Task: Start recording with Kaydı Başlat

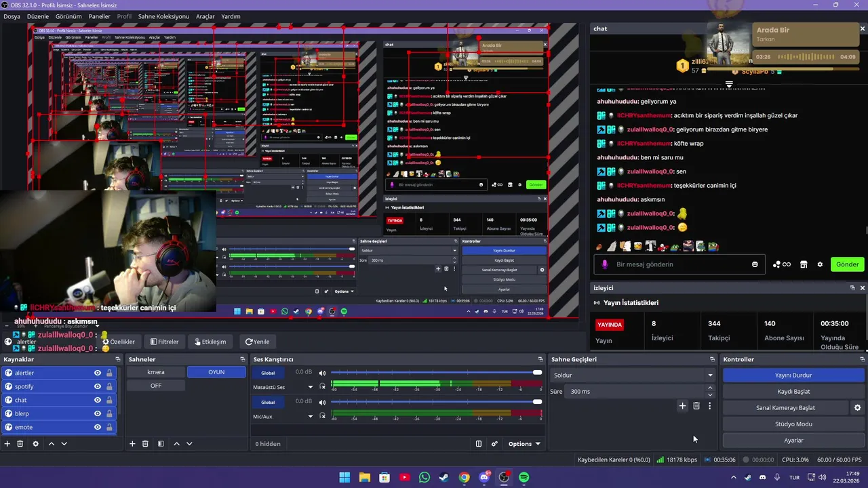Action: (793, 391)
